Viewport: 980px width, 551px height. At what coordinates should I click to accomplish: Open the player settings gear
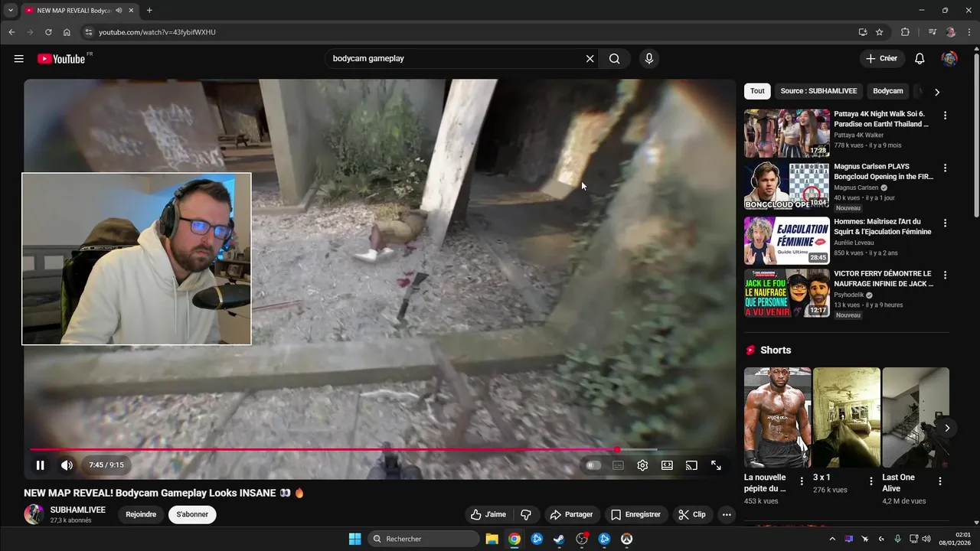point(642,465)
